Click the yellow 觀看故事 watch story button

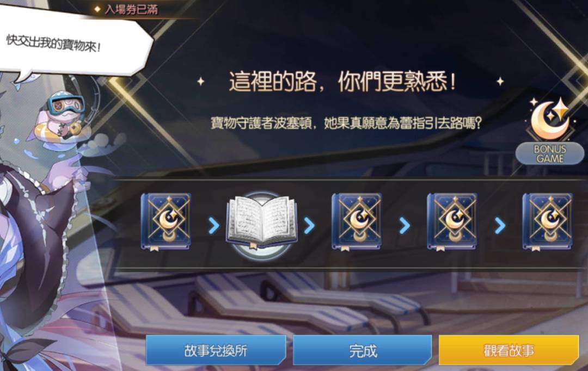[509, 350]
